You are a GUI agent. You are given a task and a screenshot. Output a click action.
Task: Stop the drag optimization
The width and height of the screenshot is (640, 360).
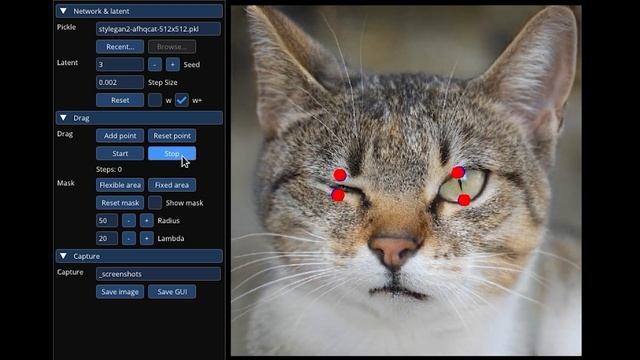click(172, 153)
